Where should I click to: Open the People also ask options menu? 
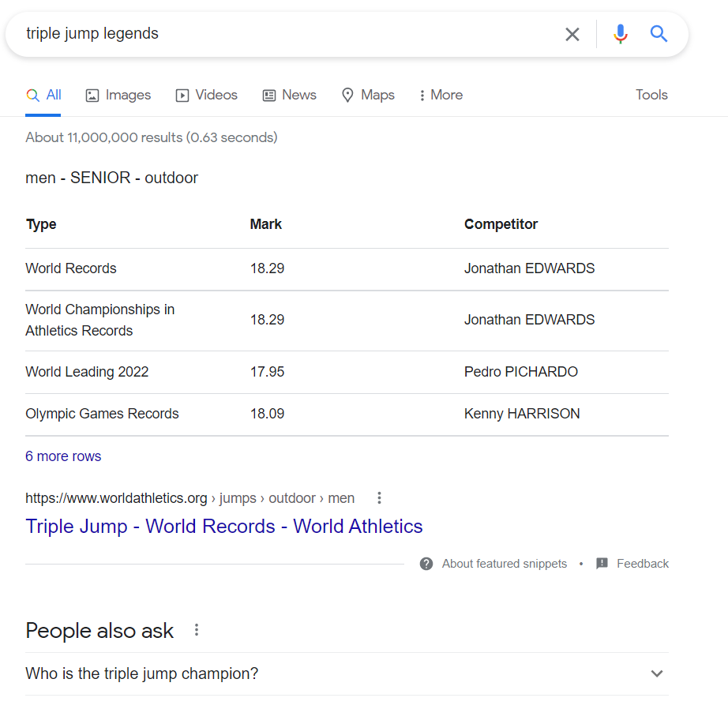[197, 630]
